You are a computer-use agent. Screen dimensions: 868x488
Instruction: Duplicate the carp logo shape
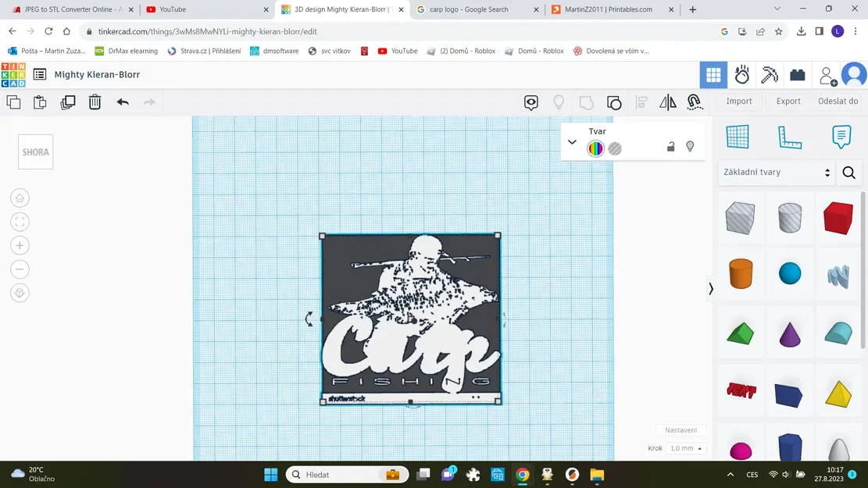(68, 102)
